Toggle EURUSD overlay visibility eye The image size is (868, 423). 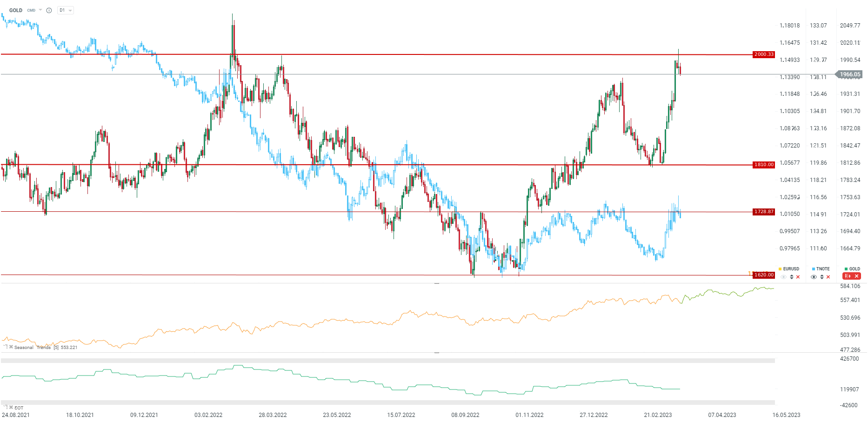[x=784, y=277]
